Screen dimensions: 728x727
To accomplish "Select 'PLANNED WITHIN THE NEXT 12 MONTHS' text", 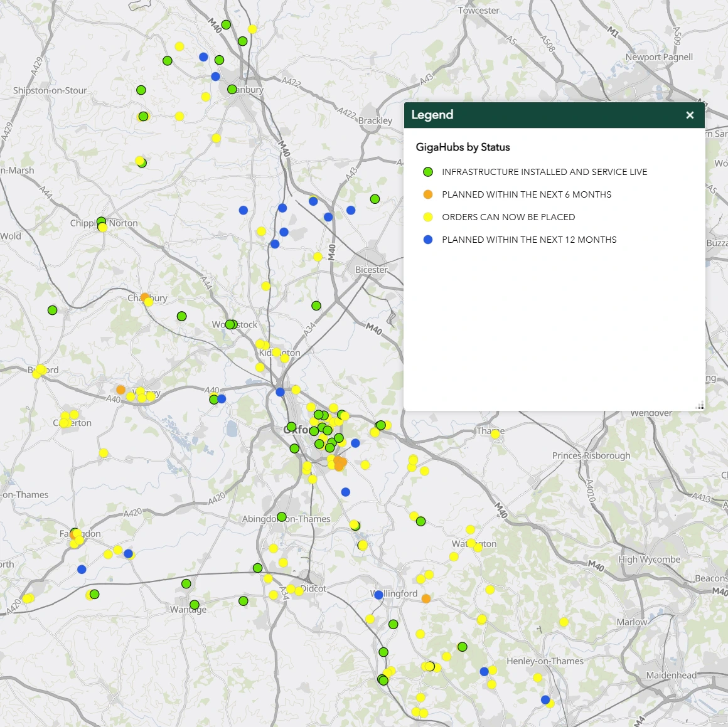I will pos(529,240).
